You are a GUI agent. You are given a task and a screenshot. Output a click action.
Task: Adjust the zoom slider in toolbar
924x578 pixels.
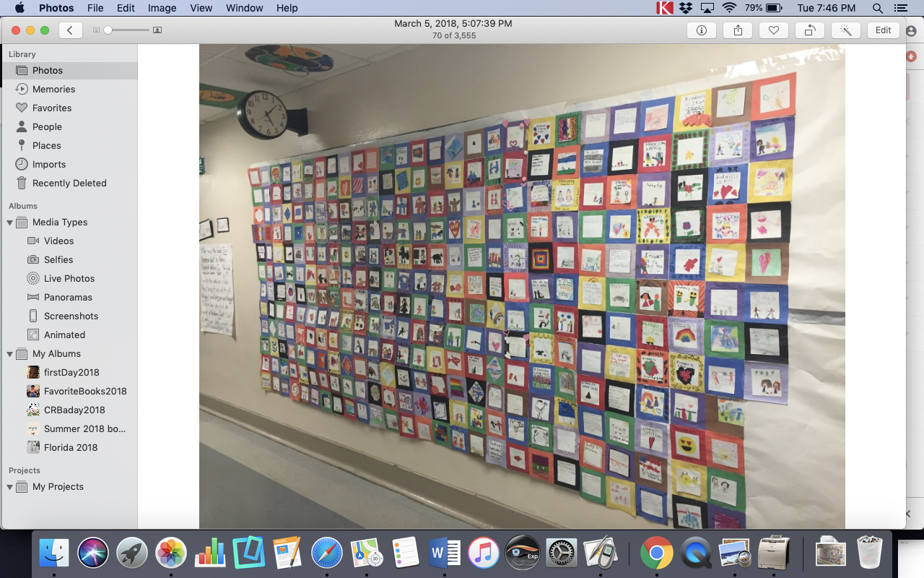108,30
